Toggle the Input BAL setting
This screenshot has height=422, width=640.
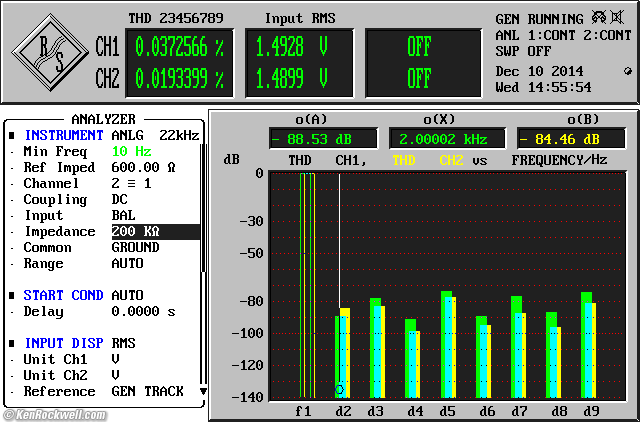[123, 215]
